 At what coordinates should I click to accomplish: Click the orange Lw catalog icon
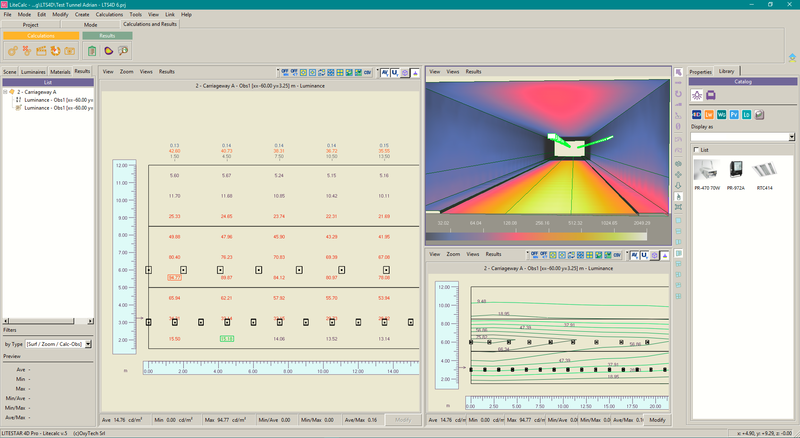pyautogui.click(x=709, y=115)
